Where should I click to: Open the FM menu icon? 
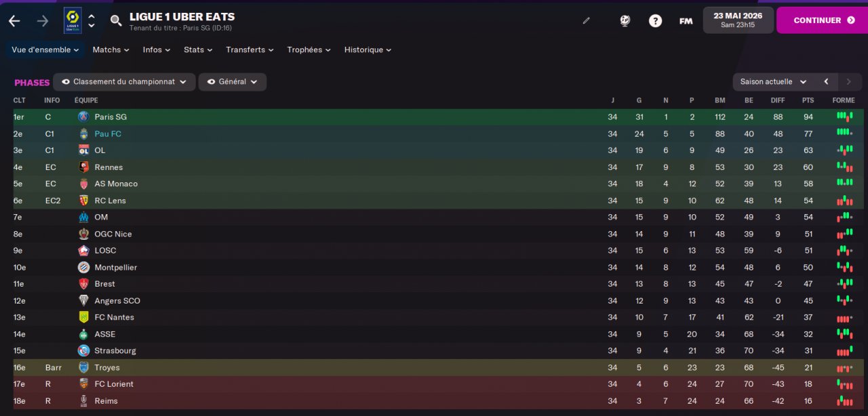(686, 21)
